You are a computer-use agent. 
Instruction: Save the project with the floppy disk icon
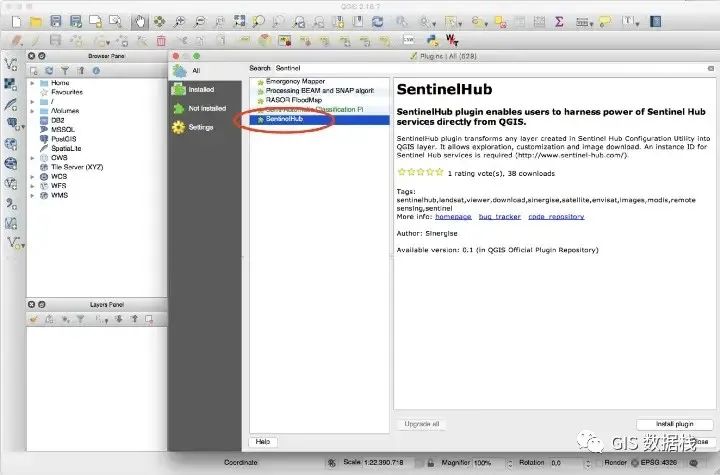pyautogui.click(x=56, y=22)
